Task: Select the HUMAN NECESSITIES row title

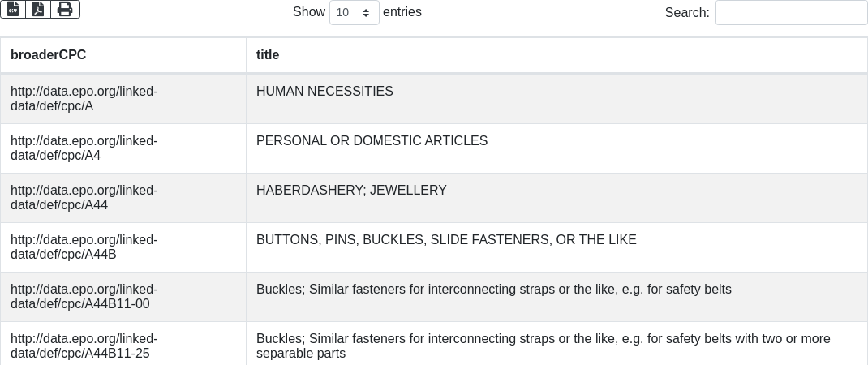Action: click(324, 92)
